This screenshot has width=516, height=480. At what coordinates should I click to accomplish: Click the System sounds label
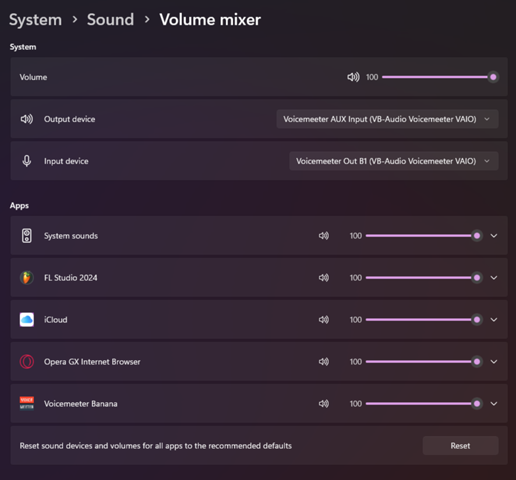71,236
